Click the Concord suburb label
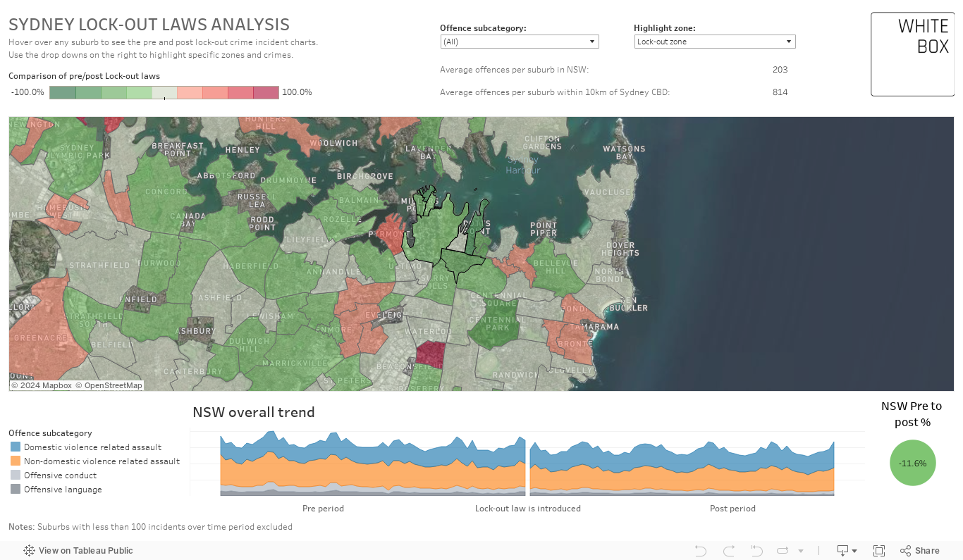 point(166,192)
